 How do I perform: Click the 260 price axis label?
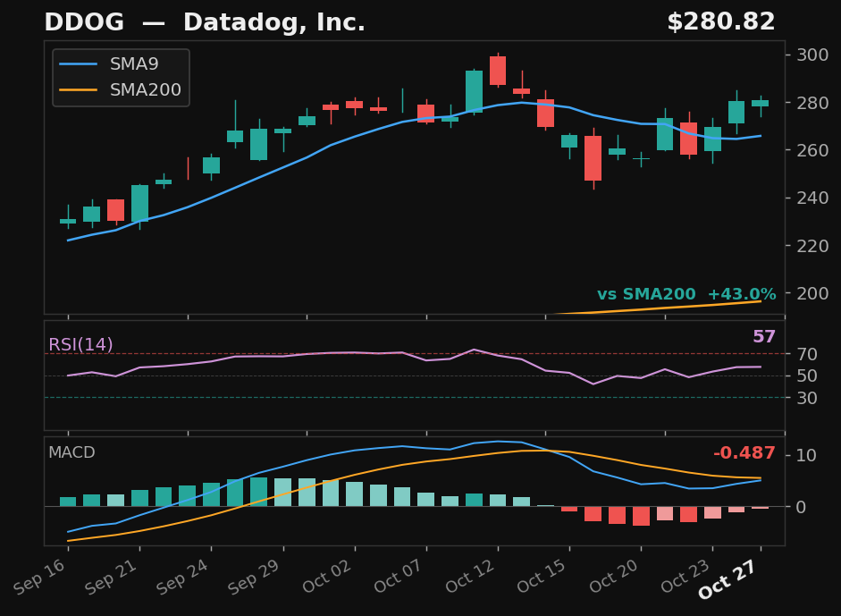pyautogui.click(x=812, y=150)
